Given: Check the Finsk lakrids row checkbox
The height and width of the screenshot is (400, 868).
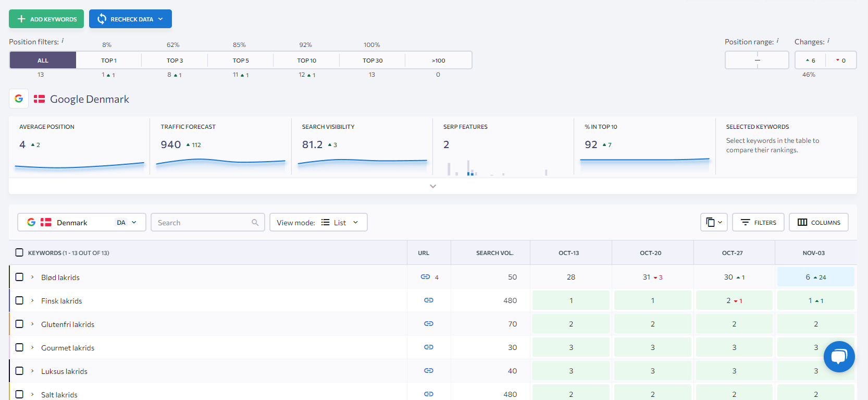Looking at the screenshot, I should [x=19, y=300].
